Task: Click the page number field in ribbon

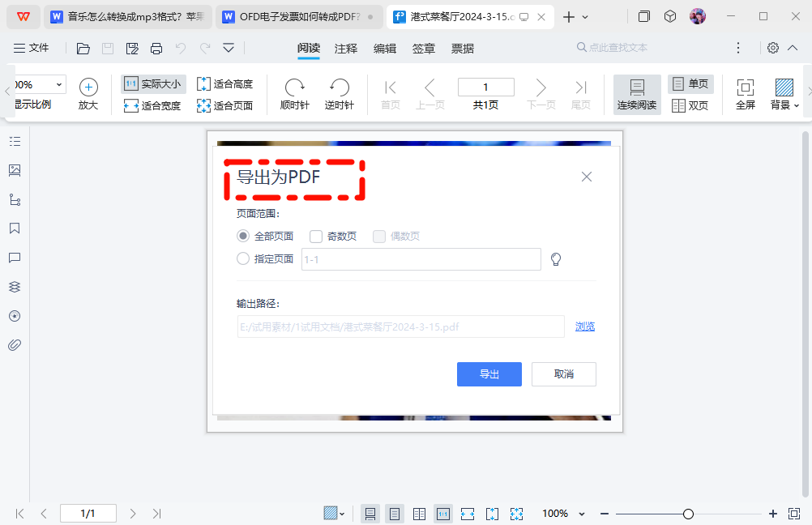Action: [x=485, y=87]
